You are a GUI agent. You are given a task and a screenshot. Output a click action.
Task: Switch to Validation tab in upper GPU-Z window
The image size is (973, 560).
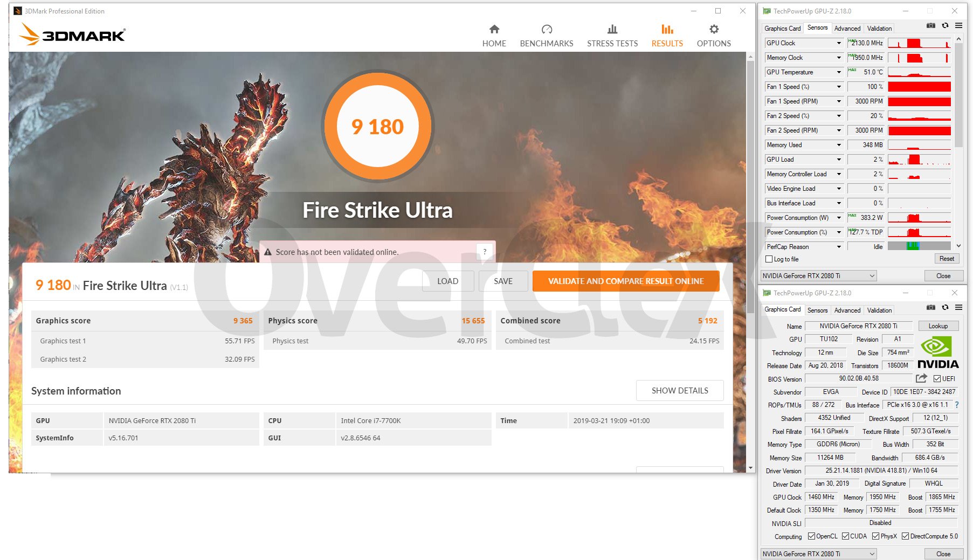(879, 28)
